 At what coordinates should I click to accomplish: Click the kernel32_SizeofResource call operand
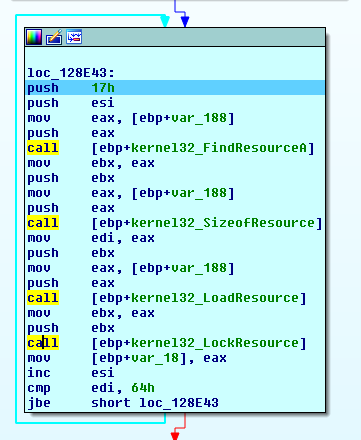pyautogui.click(x=207, y=223)
